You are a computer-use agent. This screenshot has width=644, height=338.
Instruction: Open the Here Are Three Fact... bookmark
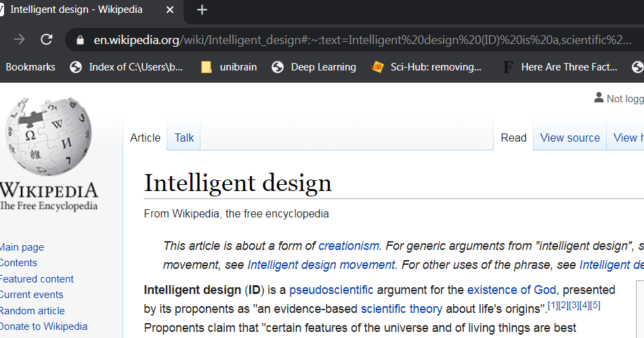click(x=560, y=67)
